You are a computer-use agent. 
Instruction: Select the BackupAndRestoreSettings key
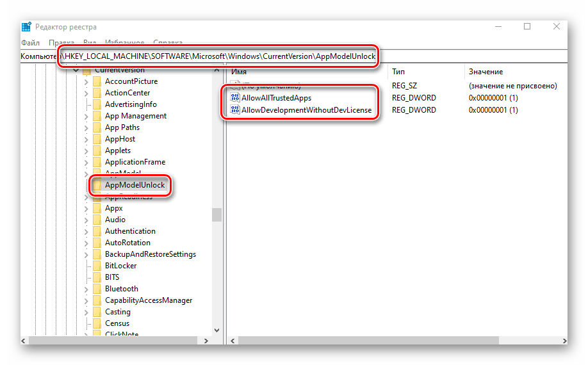point(150,254)
